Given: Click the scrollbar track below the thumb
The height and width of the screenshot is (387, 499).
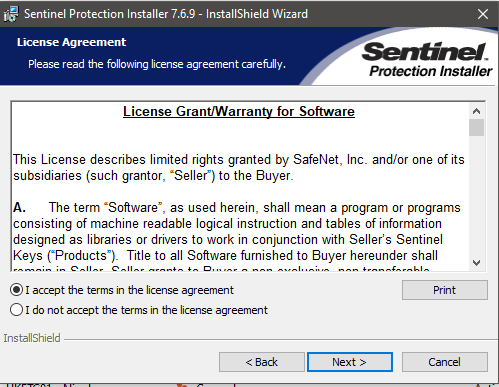Looking at the screenshot, I should [x=477, y=196].
